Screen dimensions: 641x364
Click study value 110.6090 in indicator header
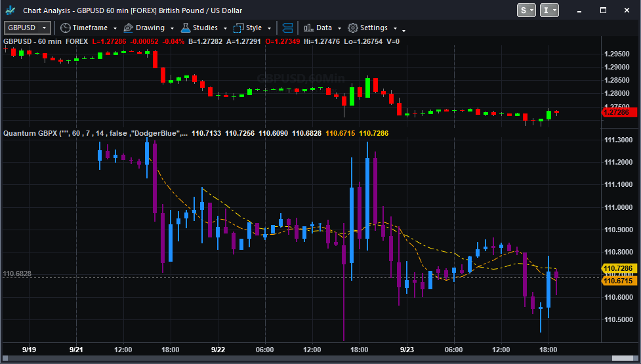[274, 133]
